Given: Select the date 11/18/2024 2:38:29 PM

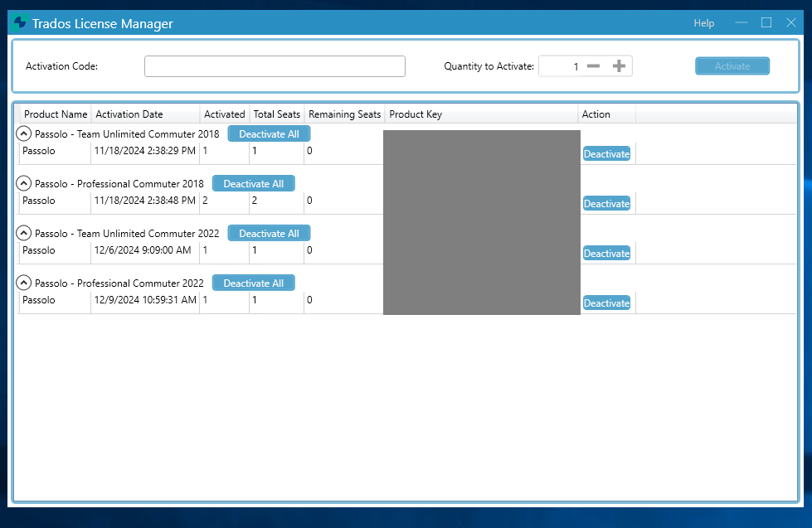Looking at the screenshot, I should [145, 151].
